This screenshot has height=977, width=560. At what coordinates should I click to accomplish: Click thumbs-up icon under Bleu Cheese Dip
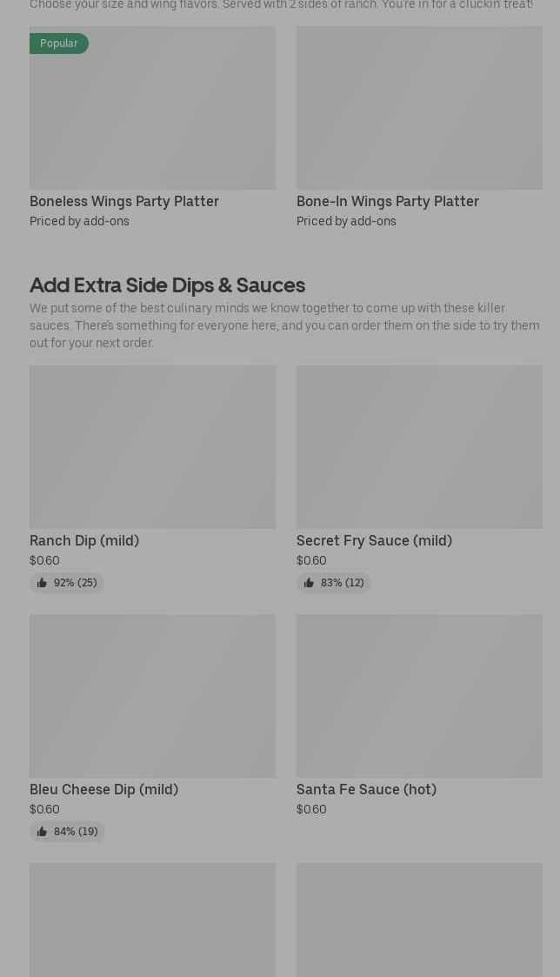42,831
